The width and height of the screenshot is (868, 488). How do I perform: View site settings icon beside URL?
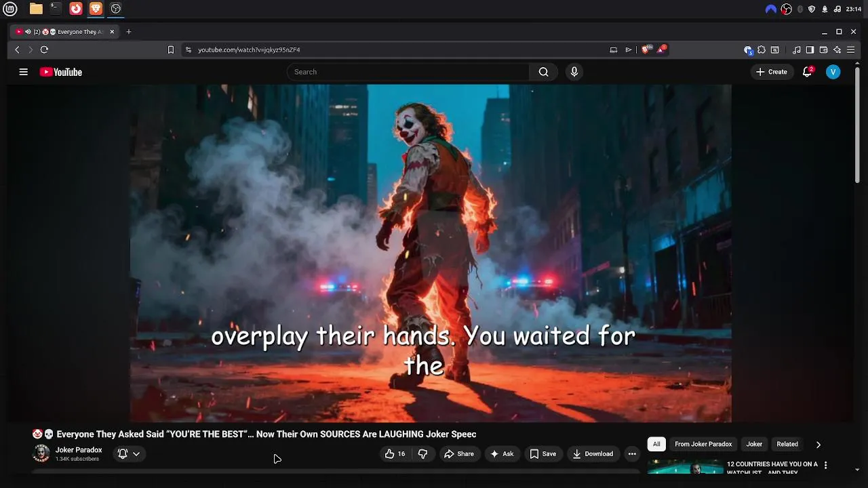pos(189,49)
